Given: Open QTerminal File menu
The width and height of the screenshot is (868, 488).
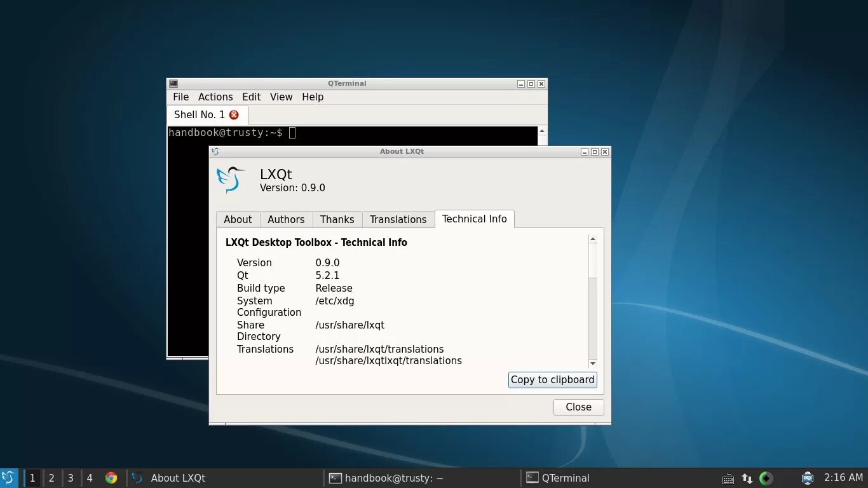Looking at the screenshot, I should 181,97.
